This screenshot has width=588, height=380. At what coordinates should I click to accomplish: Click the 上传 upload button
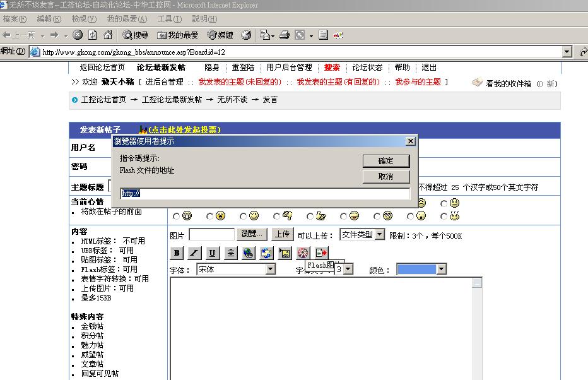283,234
